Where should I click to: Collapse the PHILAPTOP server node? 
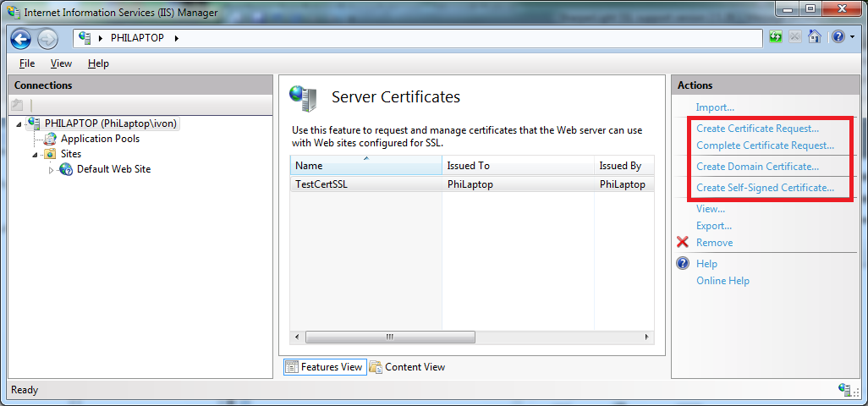pos(19,124)
